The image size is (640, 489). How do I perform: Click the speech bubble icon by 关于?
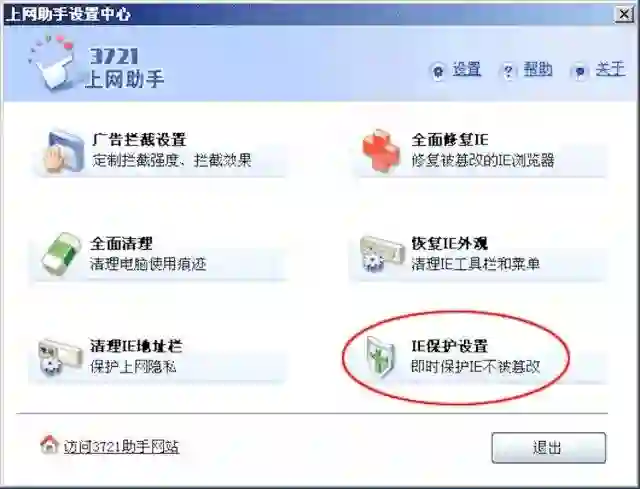[x=580, y=72]
